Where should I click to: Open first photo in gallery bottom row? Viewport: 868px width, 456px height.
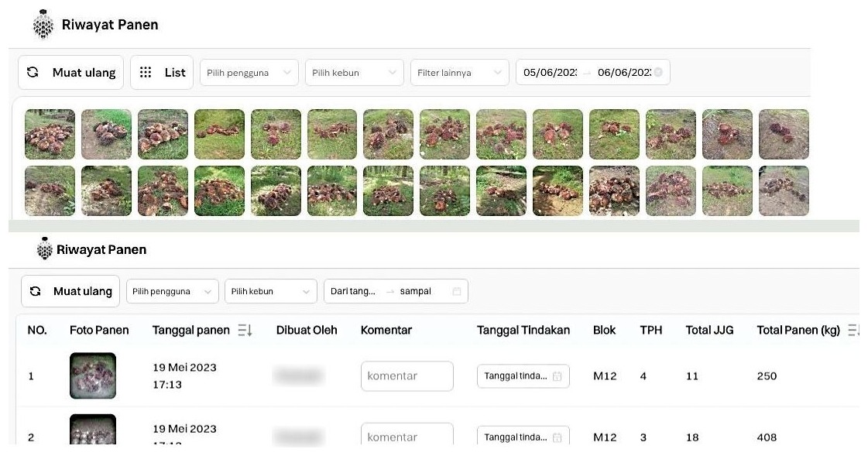(x=50, y=191)
